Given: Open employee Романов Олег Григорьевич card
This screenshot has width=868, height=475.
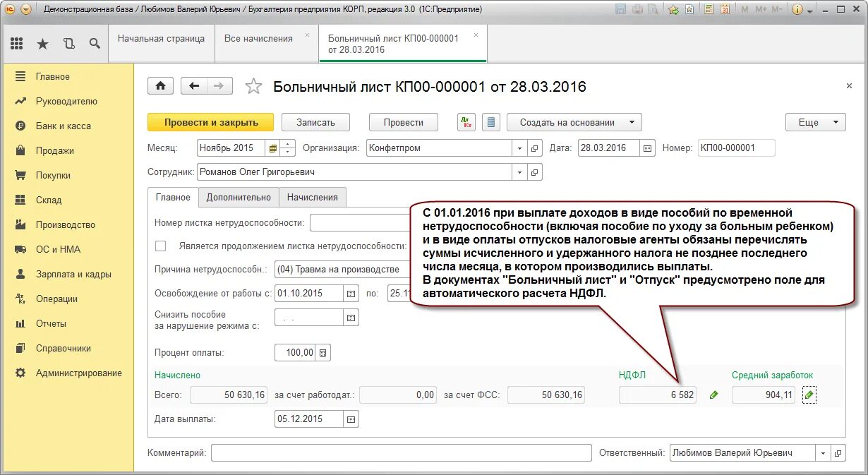Looking at the screenshot, I should (535, 172).
